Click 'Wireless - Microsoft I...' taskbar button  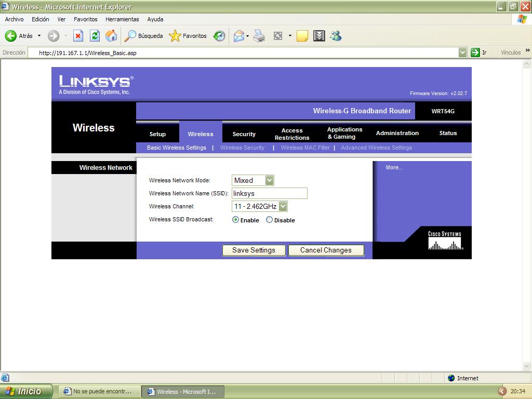pyautogui.click(x=183, y=391)
